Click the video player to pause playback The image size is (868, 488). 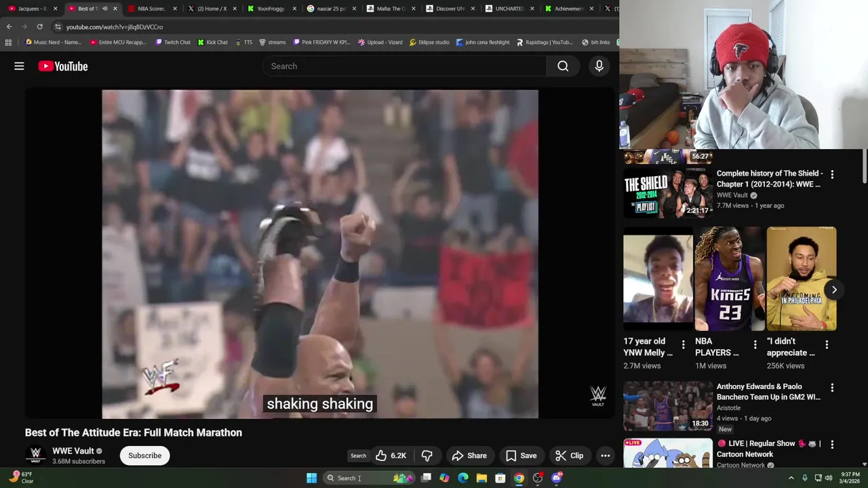coord(320,254)
